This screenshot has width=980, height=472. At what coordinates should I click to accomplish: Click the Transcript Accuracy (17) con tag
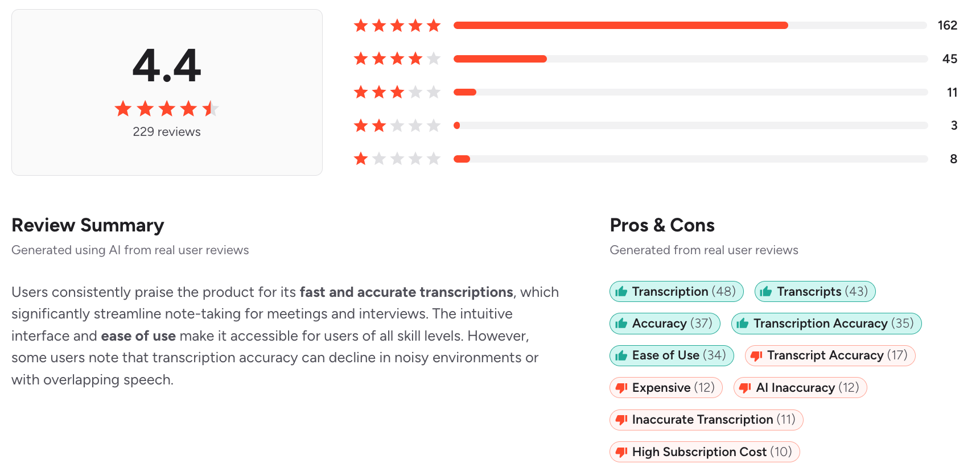click(x=829, y=355)
